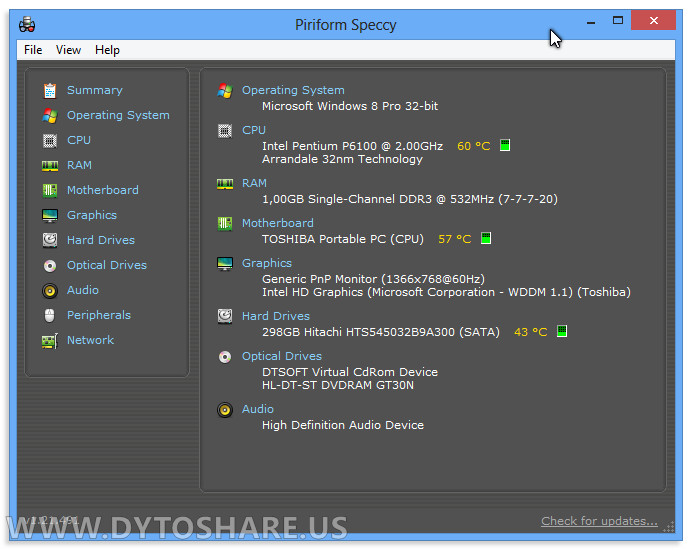The image size is (692, 550).
Task: Go to the Operating System section in sidebar
Action: click(118, 115)
